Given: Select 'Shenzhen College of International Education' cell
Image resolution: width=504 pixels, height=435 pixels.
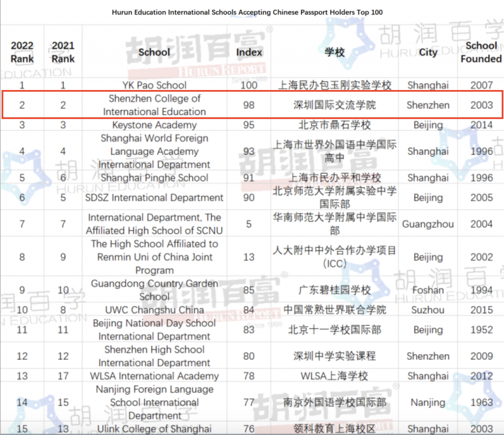Looking at the screenshot, I should [x=154, y=105].
